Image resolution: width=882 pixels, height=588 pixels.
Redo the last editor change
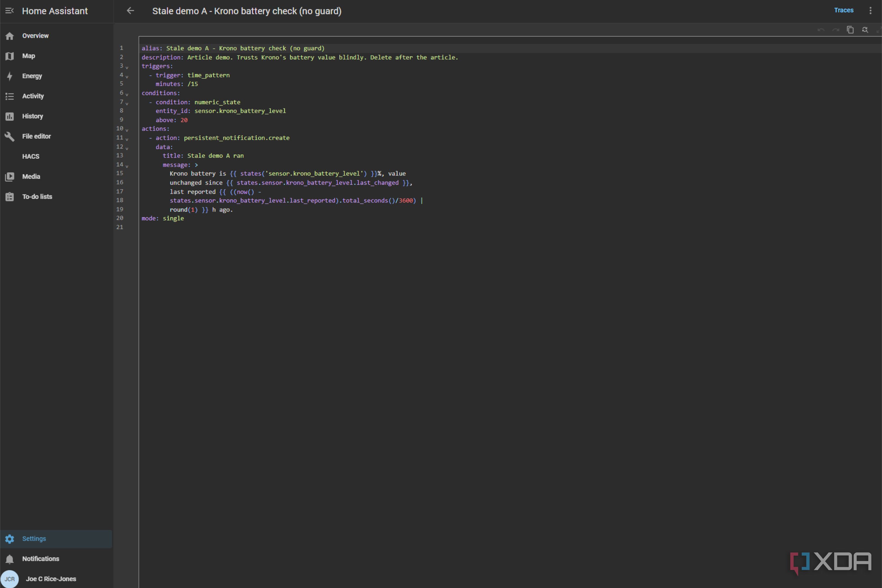(836, 30)
